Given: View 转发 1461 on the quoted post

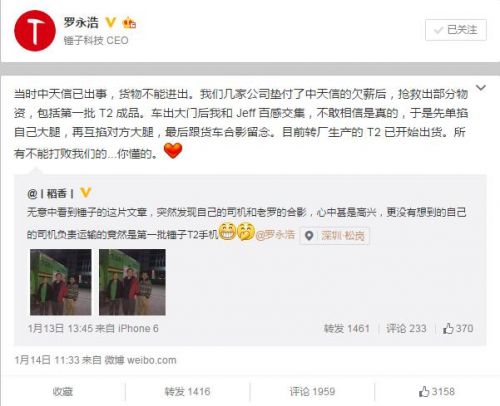Looking at the screenshot, I should click(x=347, y=328).
